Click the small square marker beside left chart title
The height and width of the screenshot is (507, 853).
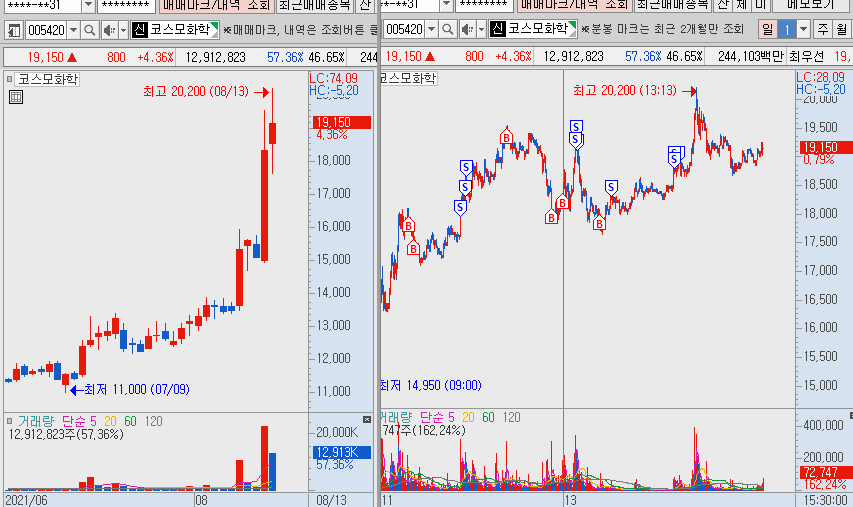click(9, 78)
